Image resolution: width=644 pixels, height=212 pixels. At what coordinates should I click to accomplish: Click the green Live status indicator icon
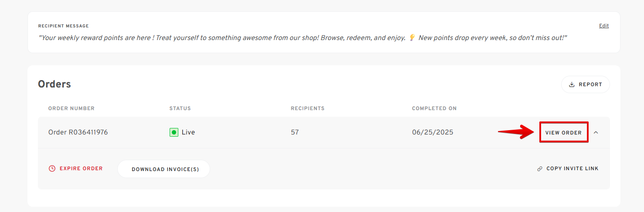click(174, 132)
